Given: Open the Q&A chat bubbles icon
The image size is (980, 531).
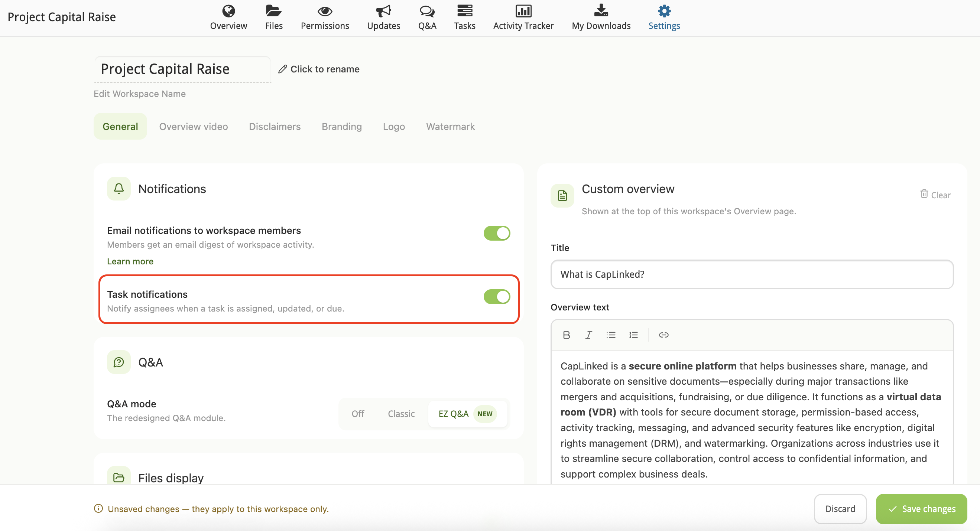Looking at the screenshot, I should (x=427, y=12).
